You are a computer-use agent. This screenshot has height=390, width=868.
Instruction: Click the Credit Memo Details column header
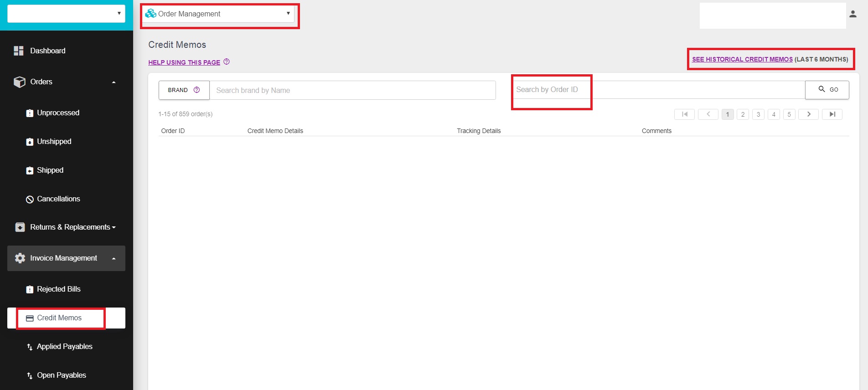tap(275, 131)
